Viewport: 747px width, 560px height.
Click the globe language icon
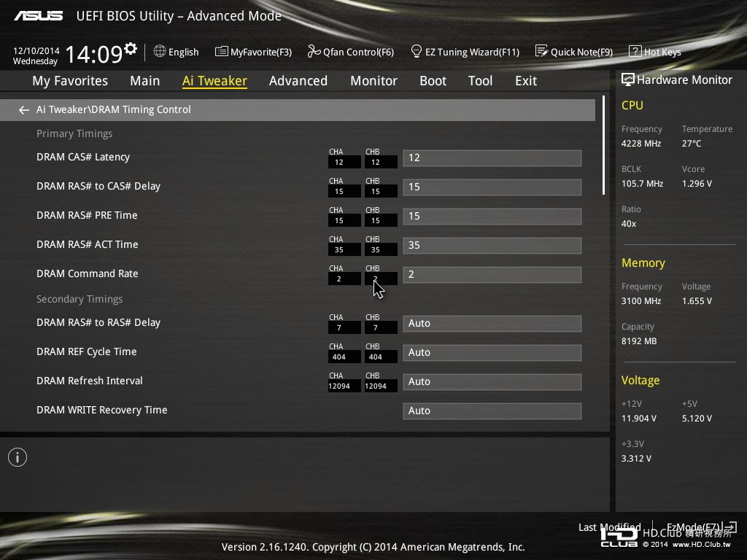pos(160,51)
